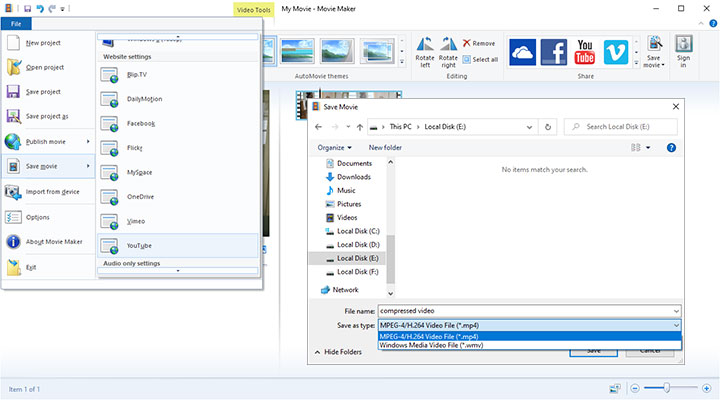The image size is (720, 400).
Task: Select Local Disk (D:)
Action: [352, 245]
